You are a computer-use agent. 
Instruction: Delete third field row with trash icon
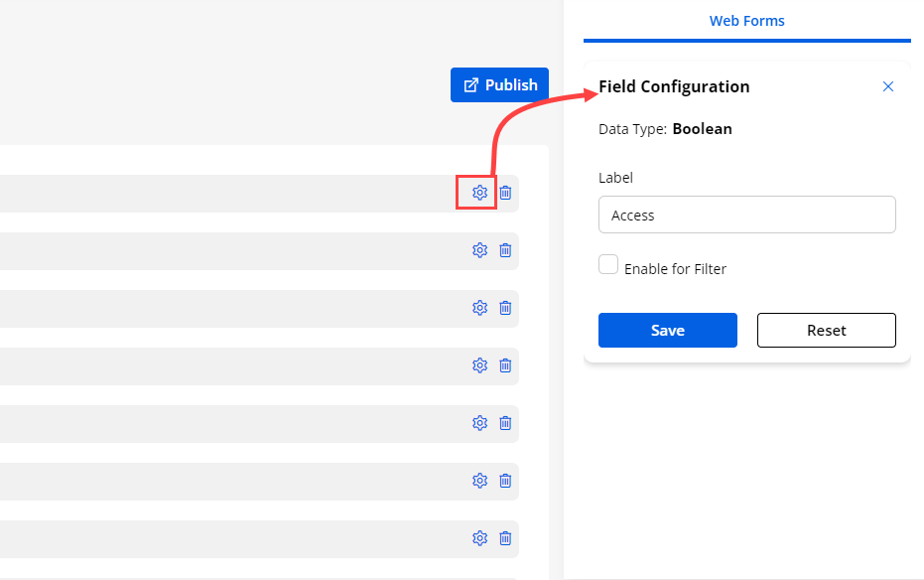[x=505, y=308]
